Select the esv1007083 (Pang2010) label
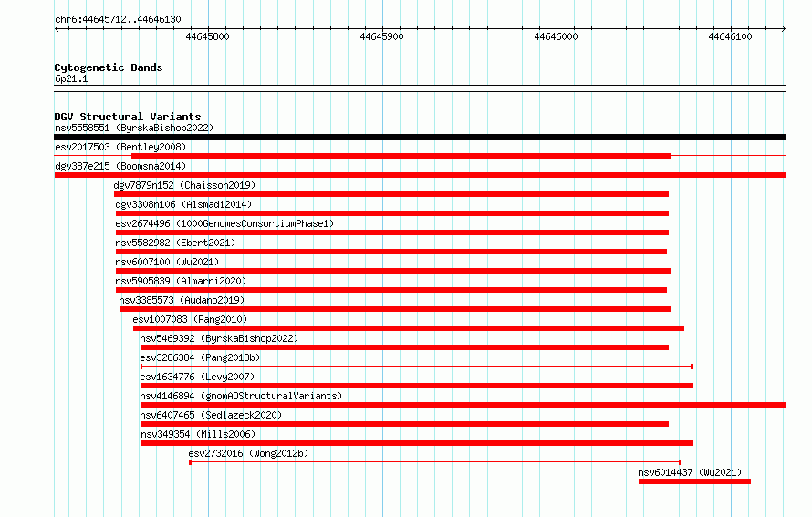Viewport: 812px width, 517px height. pyautogui.click(x=190, y=319)
